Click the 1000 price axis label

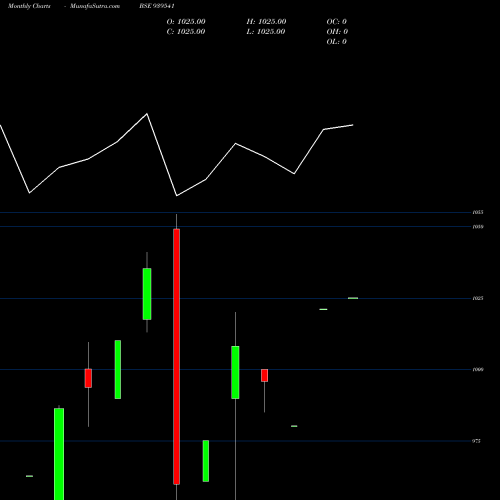(478, 370)
